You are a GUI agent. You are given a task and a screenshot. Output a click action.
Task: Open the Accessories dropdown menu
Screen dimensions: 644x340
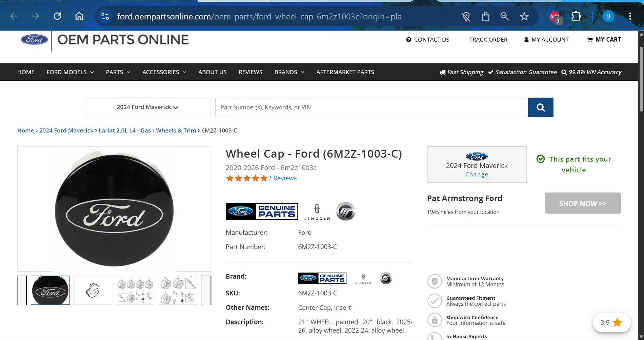(x=164, y=72)
